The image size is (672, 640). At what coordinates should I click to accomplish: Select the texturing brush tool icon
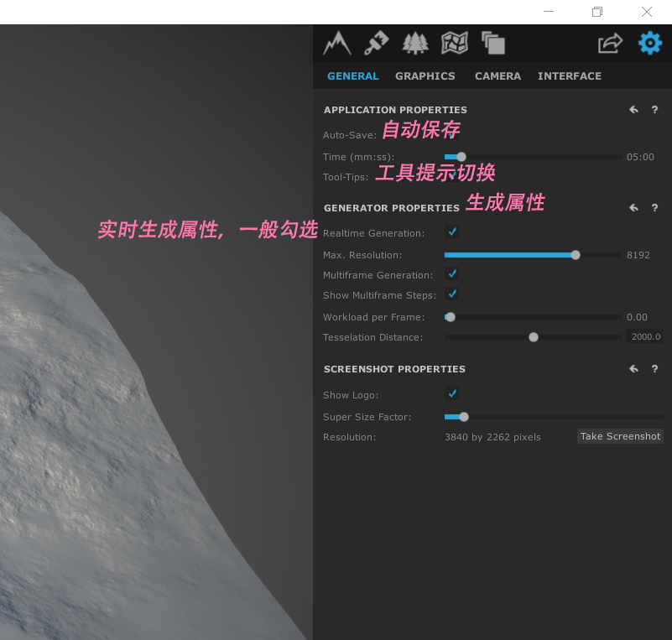coord(375,43)
